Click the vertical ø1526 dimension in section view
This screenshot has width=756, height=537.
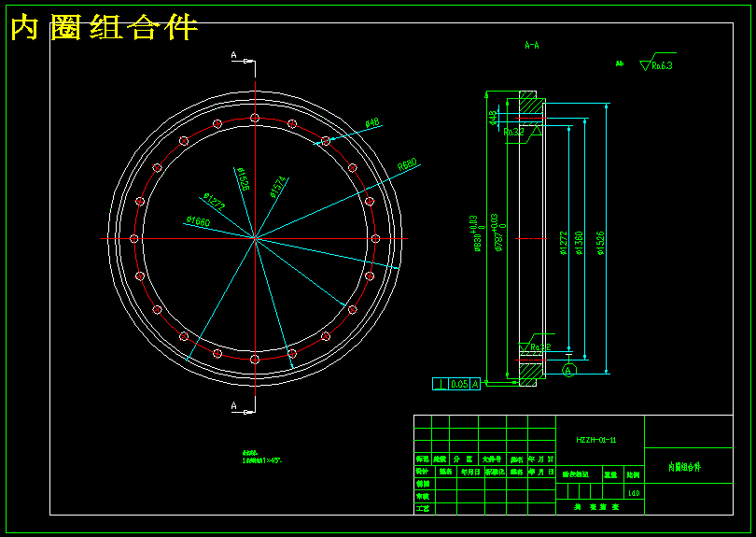click(x=600, y=243)
